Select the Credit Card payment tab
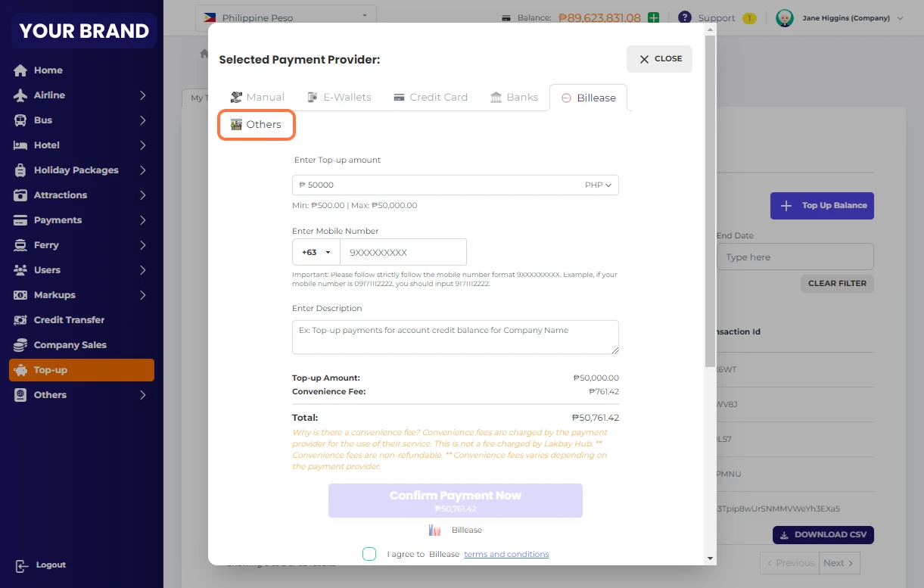This screenshot has height=588, width=924. coord(431,97)
